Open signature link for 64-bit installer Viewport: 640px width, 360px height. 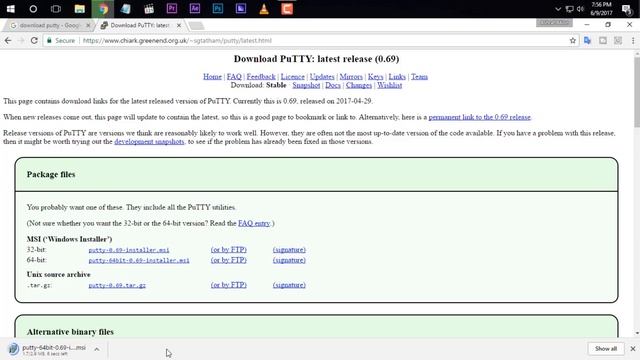click(289, 260)
